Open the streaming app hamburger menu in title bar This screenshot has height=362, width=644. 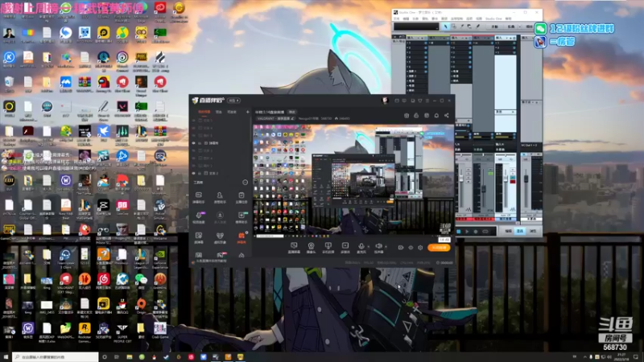coord(427,101)
